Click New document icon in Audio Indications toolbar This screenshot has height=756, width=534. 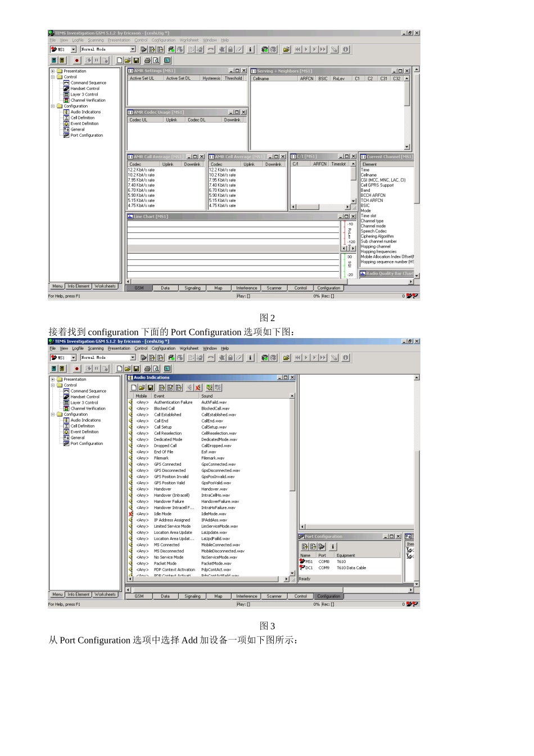[134, 388]
